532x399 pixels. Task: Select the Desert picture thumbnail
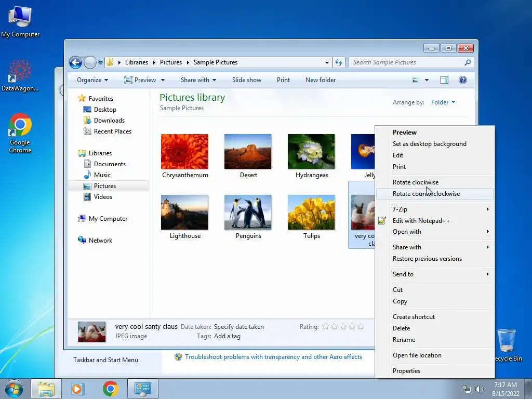pyautogui.click(x=248, y=151)
